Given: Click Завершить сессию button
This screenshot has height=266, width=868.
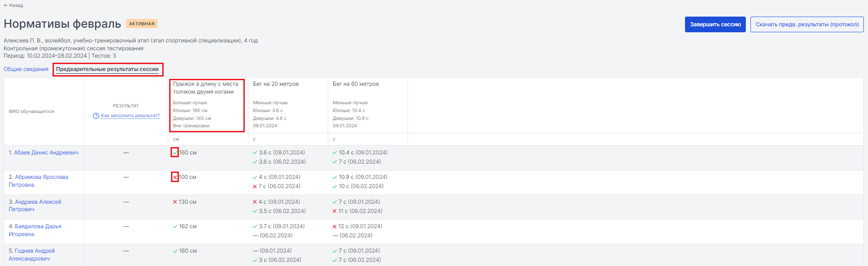Looking at the screenshot, I should [715, 24].
